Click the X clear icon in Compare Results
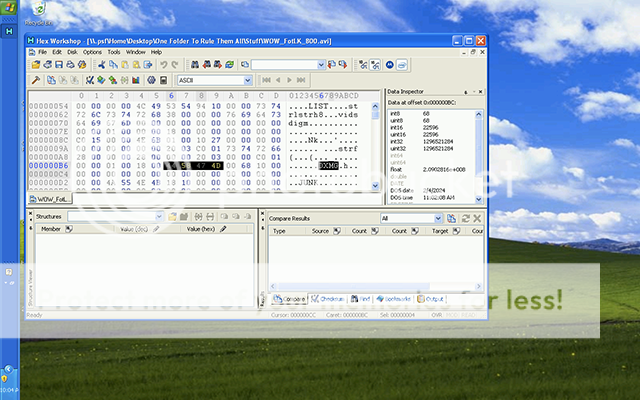The image size is (640, 400). coord(477,218)
